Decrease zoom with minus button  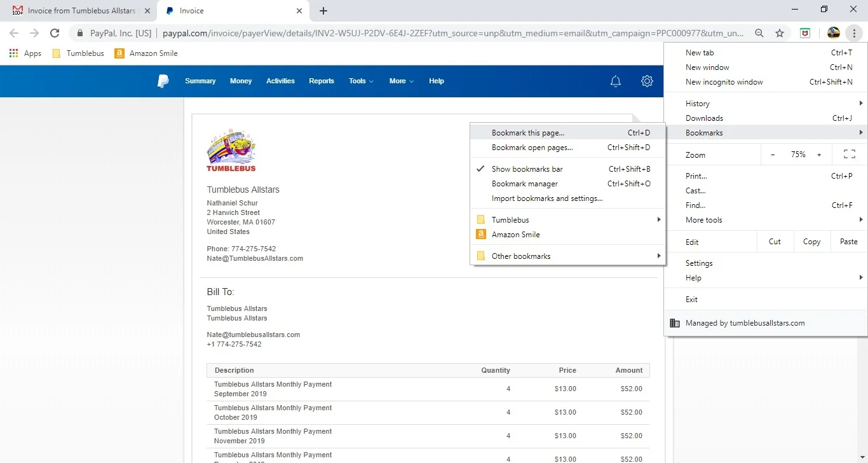tap(773, 155)
